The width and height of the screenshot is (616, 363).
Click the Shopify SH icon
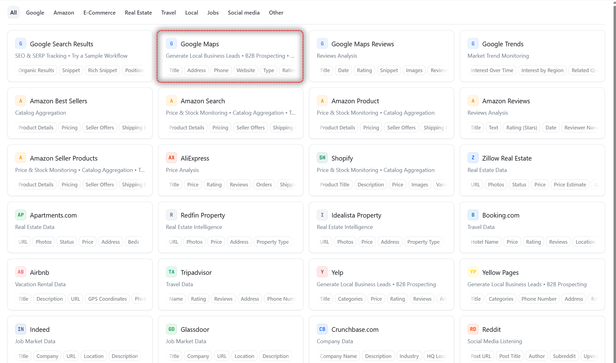coord(322,158)
